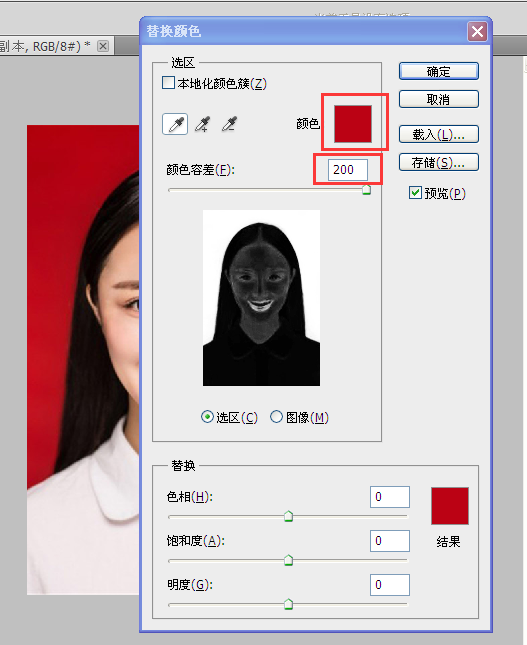Viewport: 527px width, 645px height.
Task: Select the Eyedropper tool
Action: point(175,124)
